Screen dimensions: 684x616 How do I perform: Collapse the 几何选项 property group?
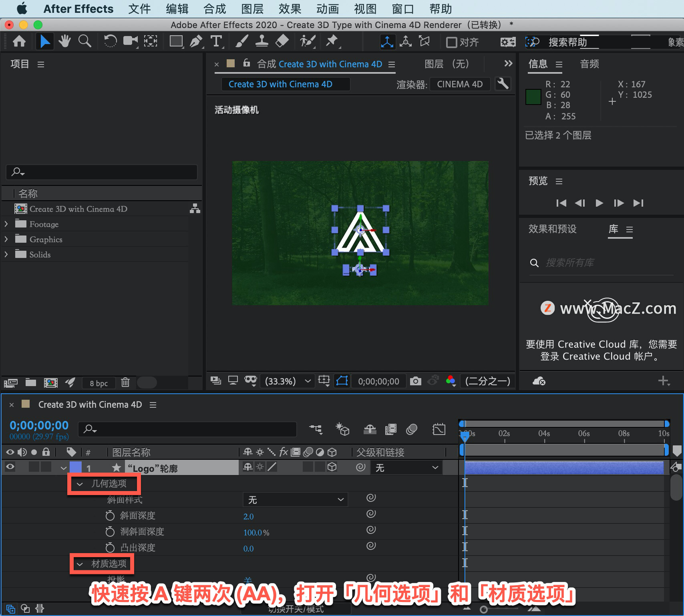[x=80, y=484]
